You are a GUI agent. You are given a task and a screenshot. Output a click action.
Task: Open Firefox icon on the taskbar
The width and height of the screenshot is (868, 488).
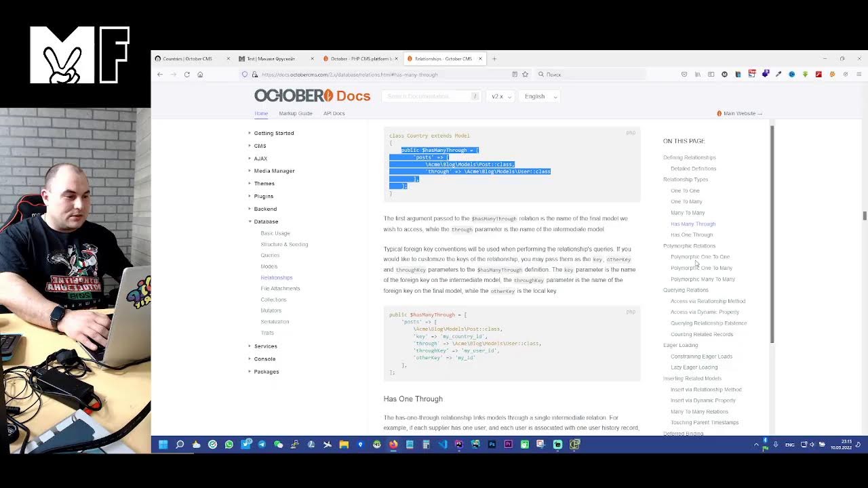click(393, 445)
